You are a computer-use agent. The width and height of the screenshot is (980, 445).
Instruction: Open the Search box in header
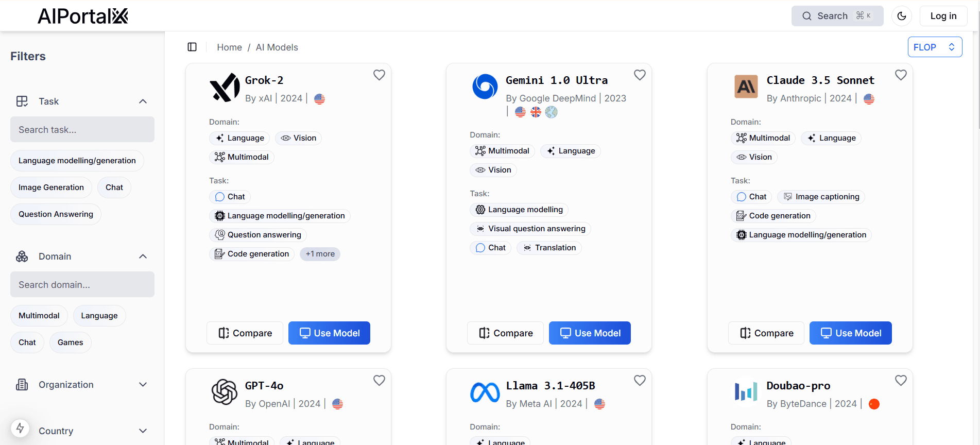(x=837, y=16)
